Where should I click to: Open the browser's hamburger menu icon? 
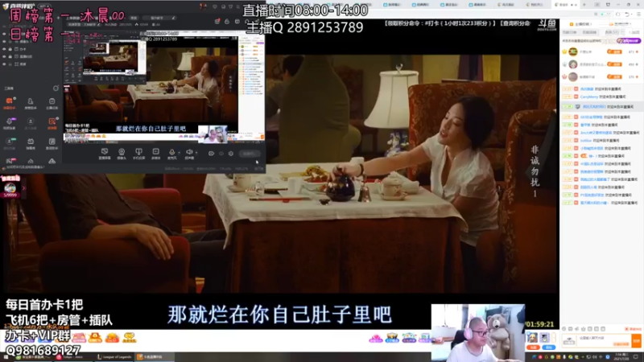point(638,14)
